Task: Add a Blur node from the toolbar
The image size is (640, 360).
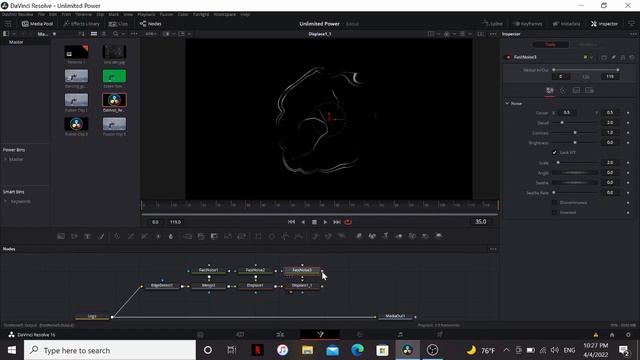Action: pos(171,236)
